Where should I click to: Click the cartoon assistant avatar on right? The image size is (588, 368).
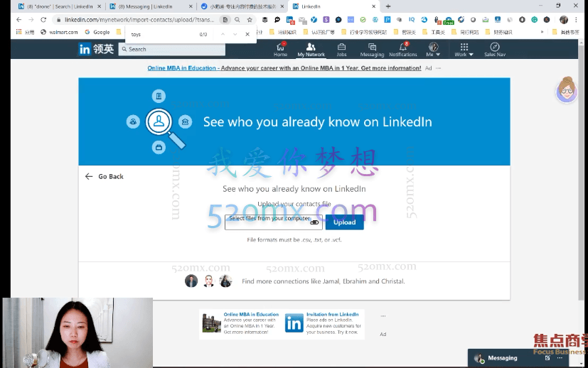tap(567, 90)
